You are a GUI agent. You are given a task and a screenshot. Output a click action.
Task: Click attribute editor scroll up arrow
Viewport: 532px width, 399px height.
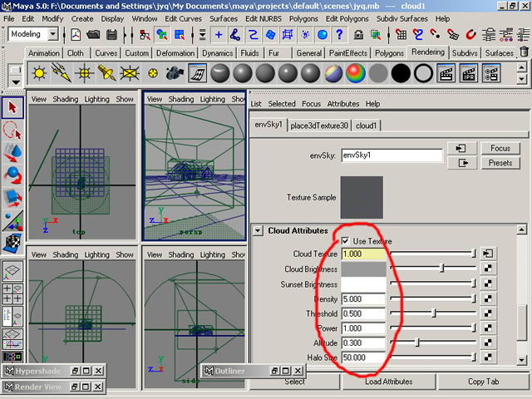tap(521, 229)
